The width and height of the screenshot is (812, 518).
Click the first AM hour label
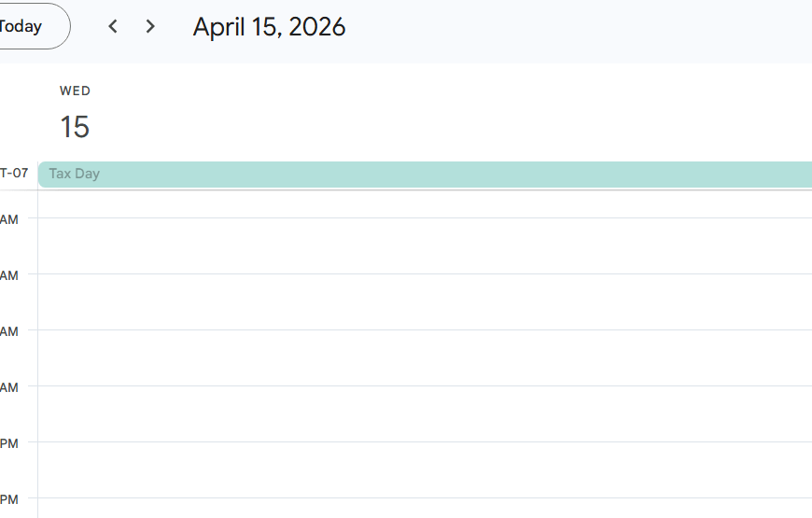9,219
